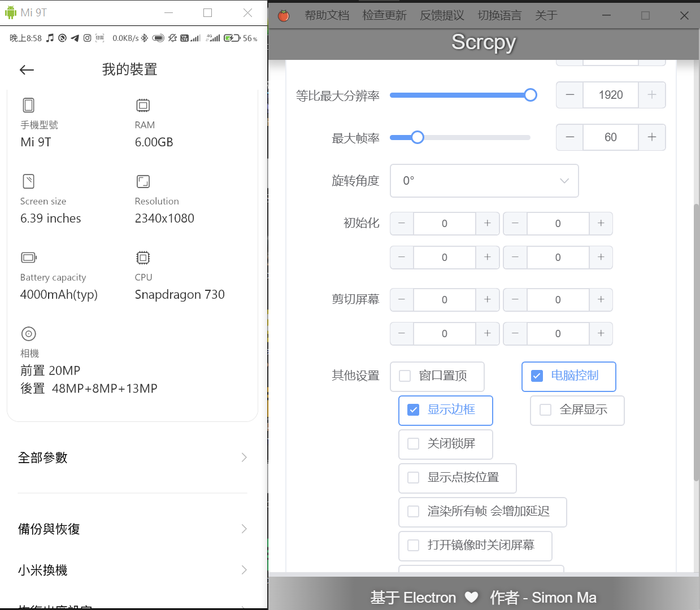This screenshot has width=700, height=610.
Task: Click the Bluetooth icon in phone status bar
Action: tap(145, 38)
